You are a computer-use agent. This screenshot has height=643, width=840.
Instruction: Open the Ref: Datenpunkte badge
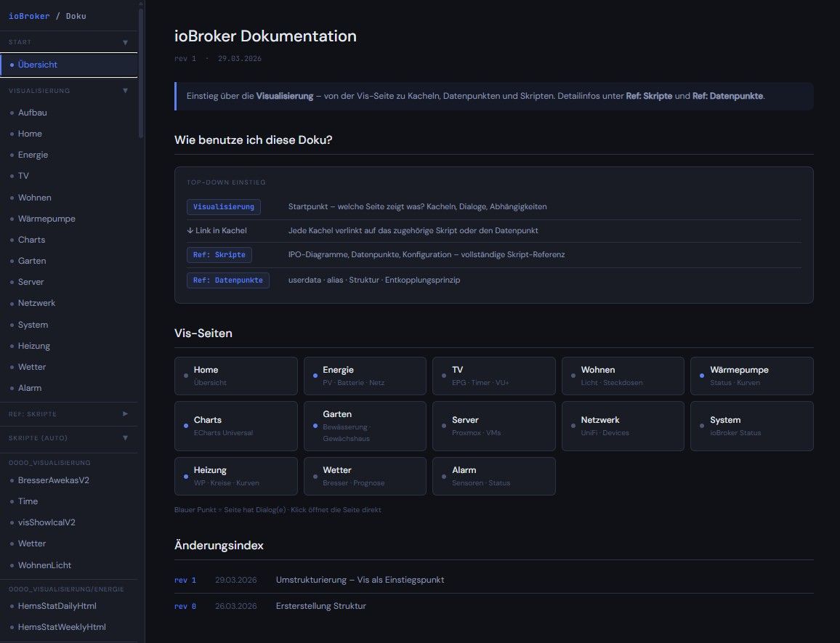tap(228, 280)
